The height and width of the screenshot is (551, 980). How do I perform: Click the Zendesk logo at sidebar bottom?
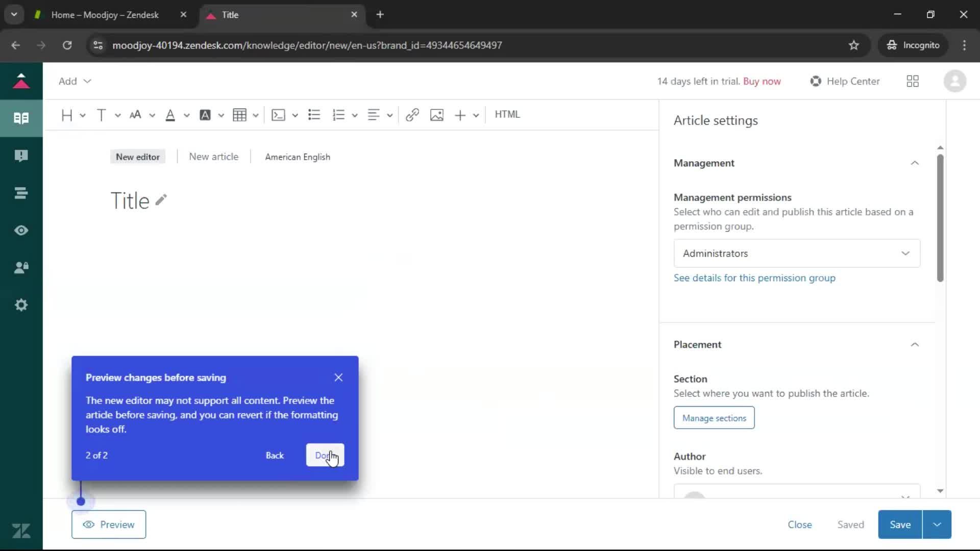[x=21, y=531]
